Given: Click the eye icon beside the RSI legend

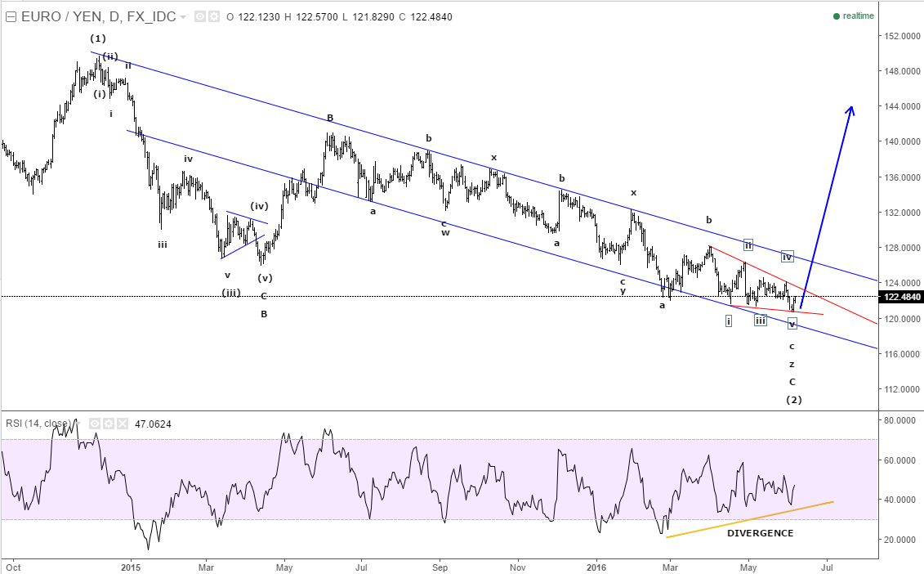Looking at the screenshot, I should (94, 424).
